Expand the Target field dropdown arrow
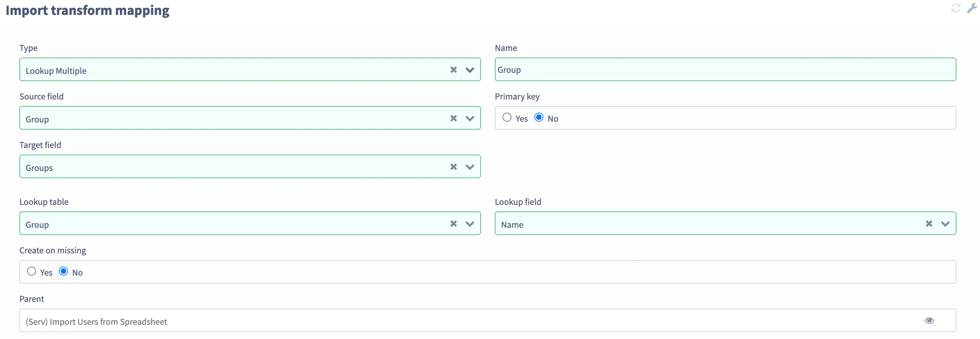This screenshot has width=980, height=339. tap(470, 167)
